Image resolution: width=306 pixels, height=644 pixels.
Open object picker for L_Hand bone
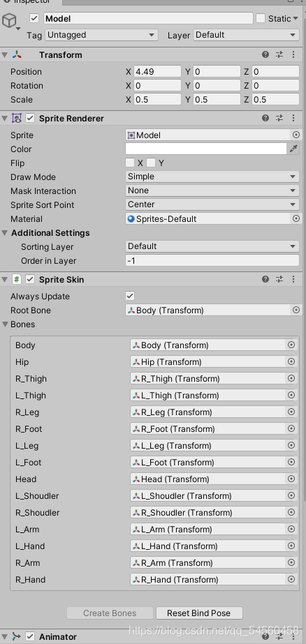point(291,546)
